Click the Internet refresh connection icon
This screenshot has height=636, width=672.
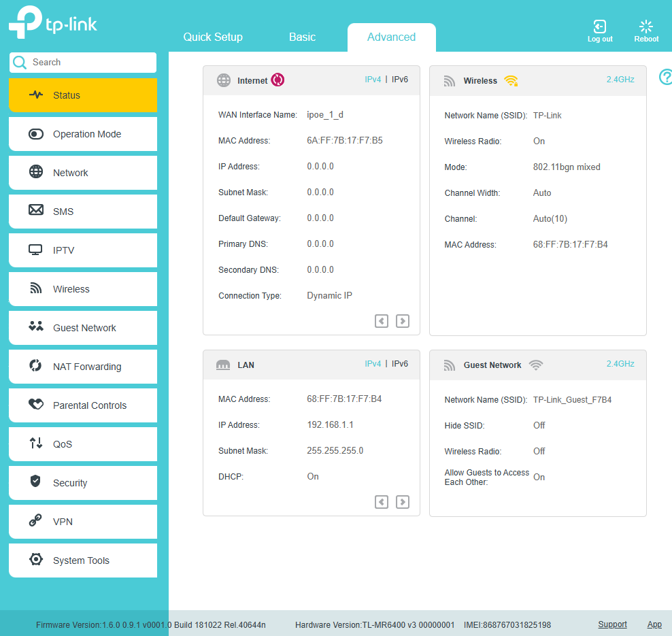278,80
